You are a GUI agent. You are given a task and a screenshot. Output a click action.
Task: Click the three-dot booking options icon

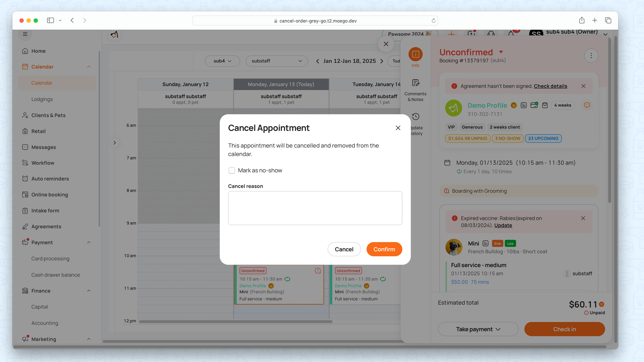591,56
